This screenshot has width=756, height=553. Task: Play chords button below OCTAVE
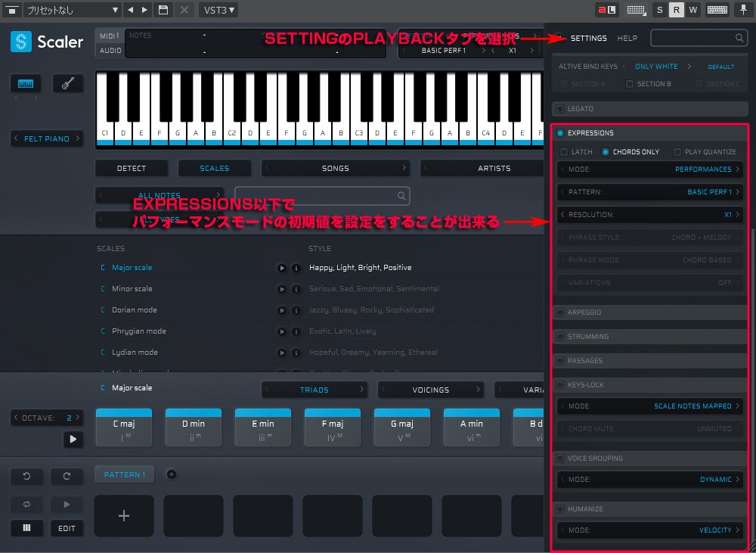73,439
